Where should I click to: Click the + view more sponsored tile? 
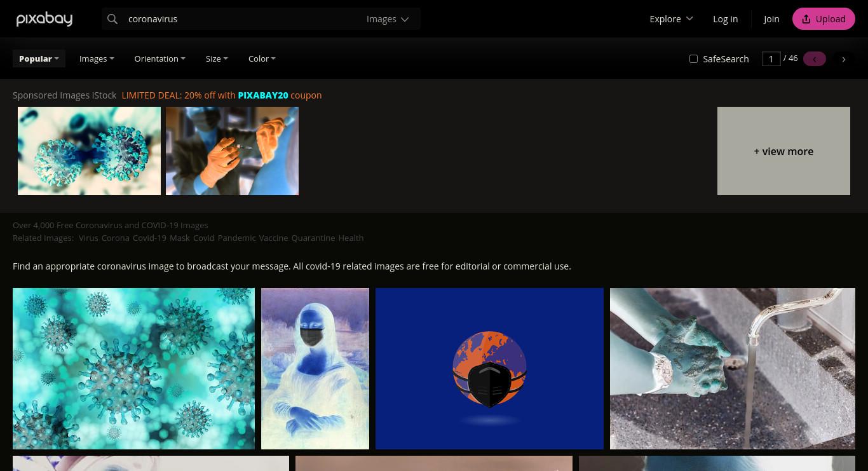pyautogui.click(x=783, y=151)
